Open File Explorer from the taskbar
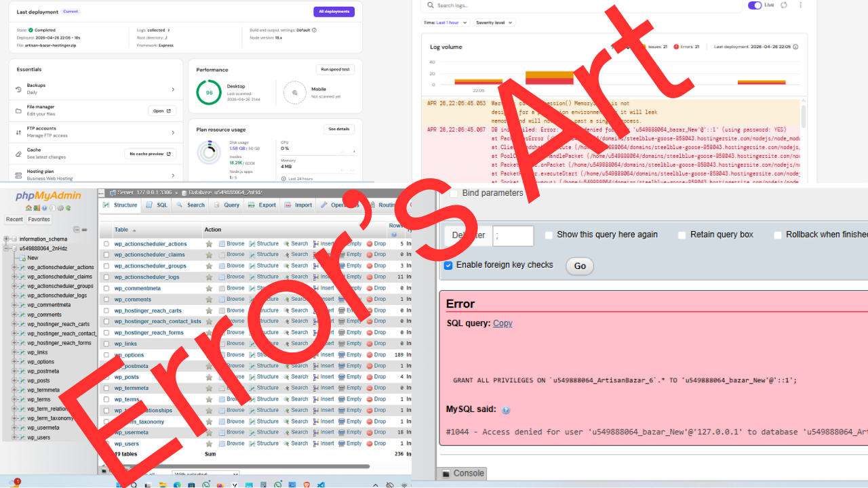Image resolution: width=868 pixels, height=488 pixels. click(x=163, y=485)
